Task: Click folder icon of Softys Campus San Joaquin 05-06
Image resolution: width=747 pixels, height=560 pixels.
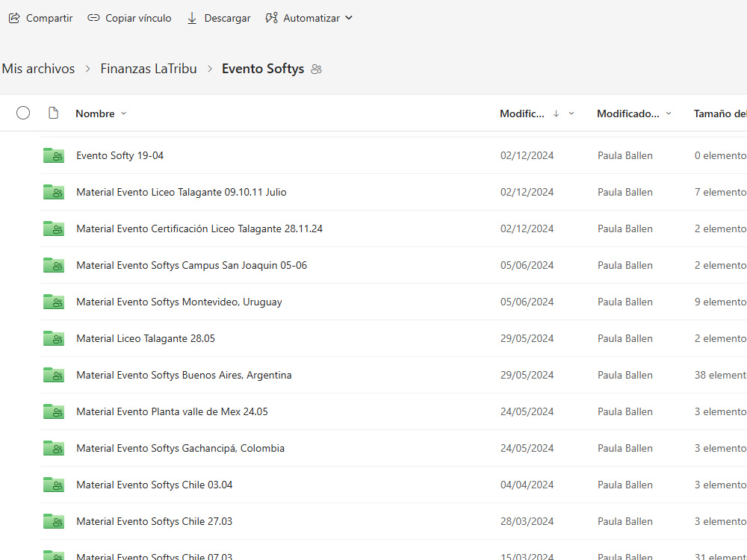Action: tap(54, 265)
